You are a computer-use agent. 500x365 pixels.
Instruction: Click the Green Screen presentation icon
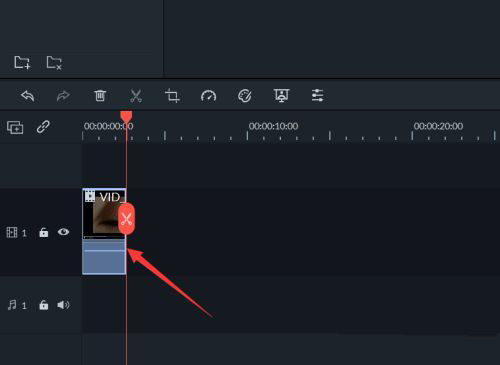coord(282,96)
